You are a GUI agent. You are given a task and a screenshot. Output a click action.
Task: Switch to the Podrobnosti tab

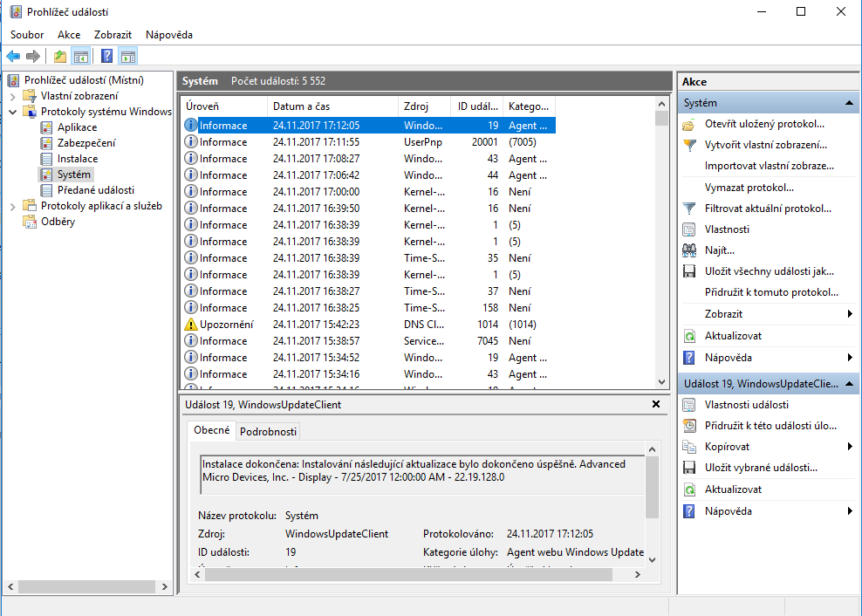coord(269,431)
